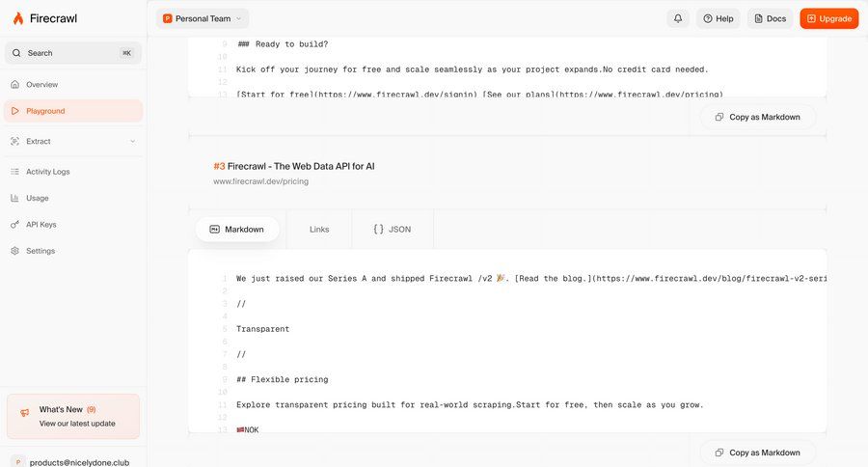
Task: Click the '### Ready to build?' line
Action: tap(283, 44)
